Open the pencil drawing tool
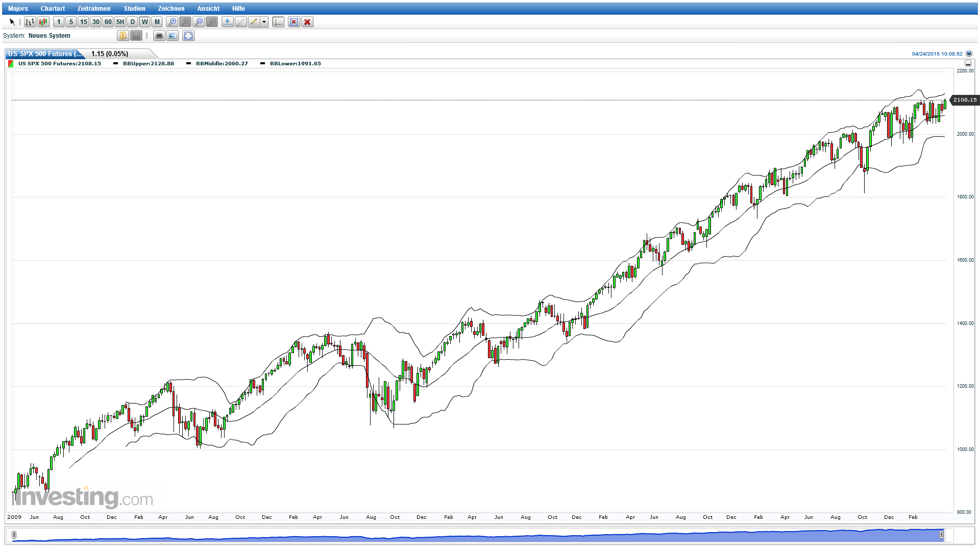Viewport: 980px width, 551px height. [254, 22]
